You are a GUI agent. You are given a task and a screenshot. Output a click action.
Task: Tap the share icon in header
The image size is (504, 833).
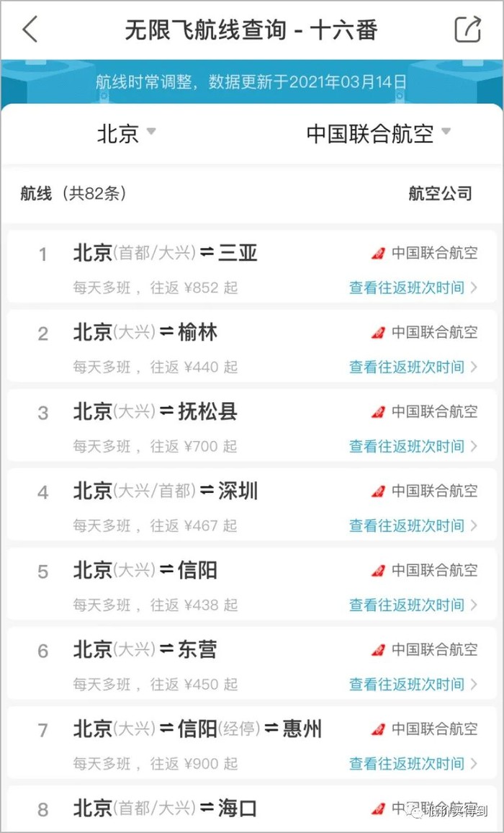[x=467, y=30]
